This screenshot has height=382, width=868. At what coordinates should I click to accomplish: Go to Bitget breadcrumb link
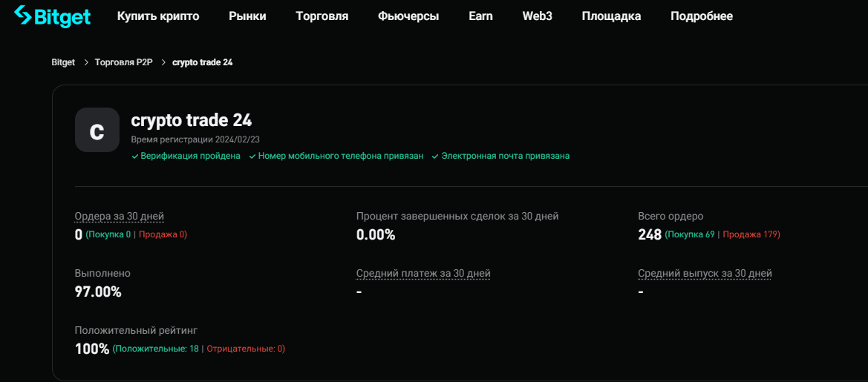click(63, 62)
